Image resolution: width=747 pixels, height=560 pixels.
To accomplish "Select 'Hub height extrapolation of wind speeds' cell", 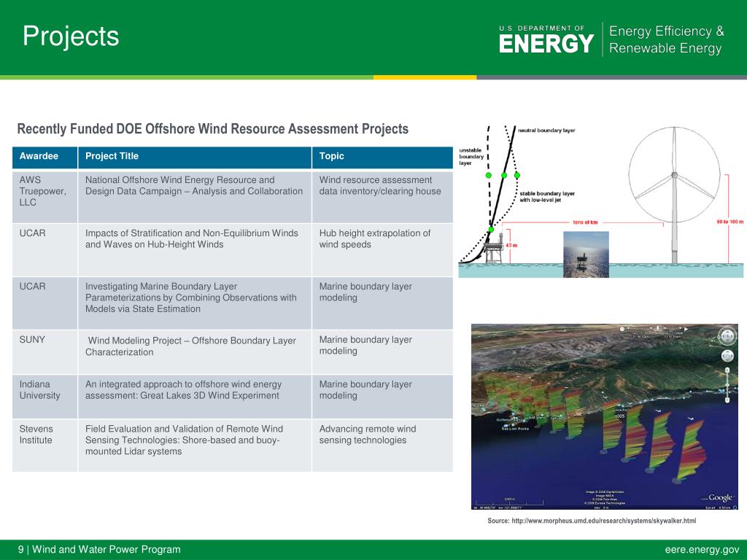I will [382, 250].
